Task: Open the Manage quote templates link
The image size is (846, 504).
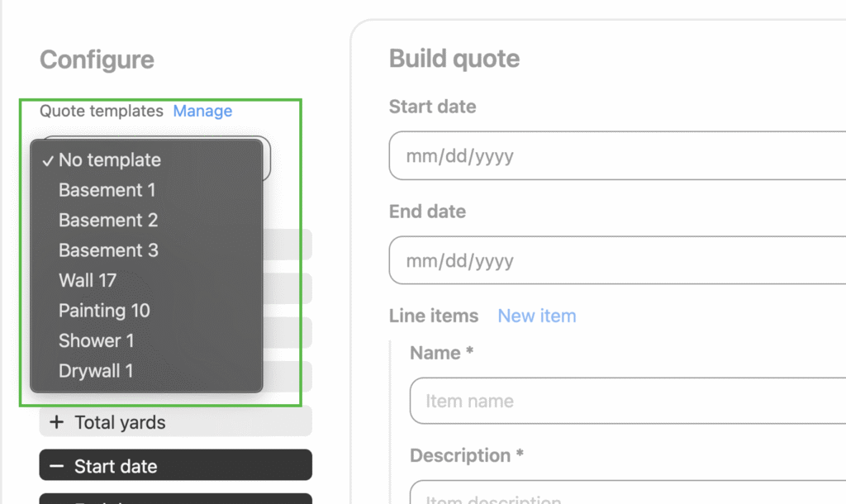Action: coord(202,111)
